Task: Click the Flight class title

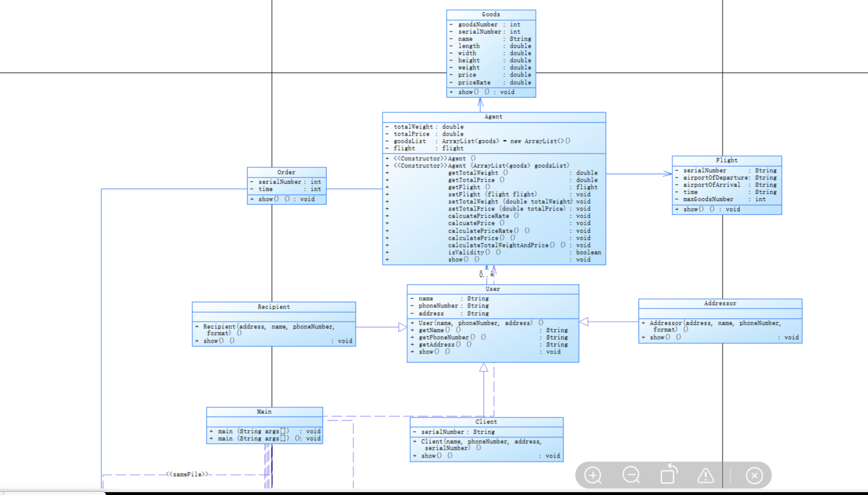Action: coord(727,160)
